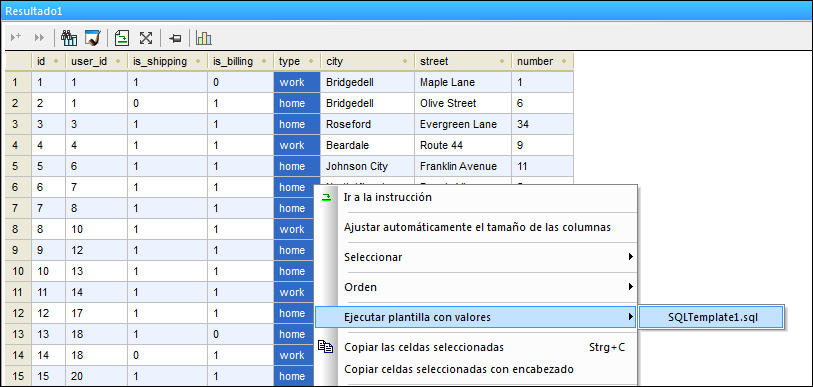Viewport: 813px width, 387px height.
Task: Toggle sort dot on is_shipping column header
Action: pyautogui.click(x=198, y=61)
